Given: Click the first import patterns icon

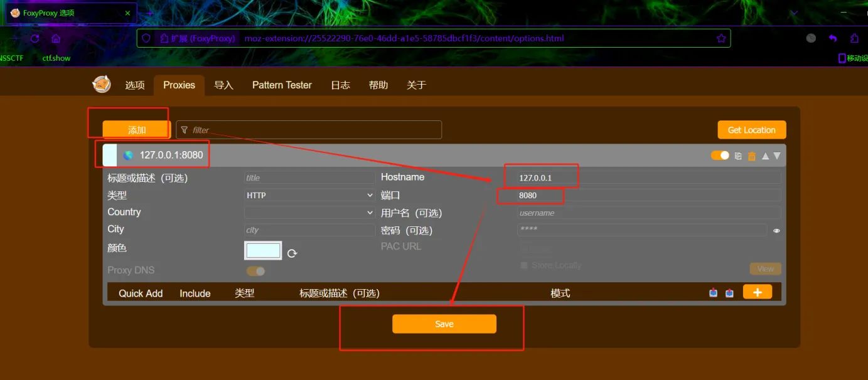Looking at the screenshot, I should coord(713,293).
